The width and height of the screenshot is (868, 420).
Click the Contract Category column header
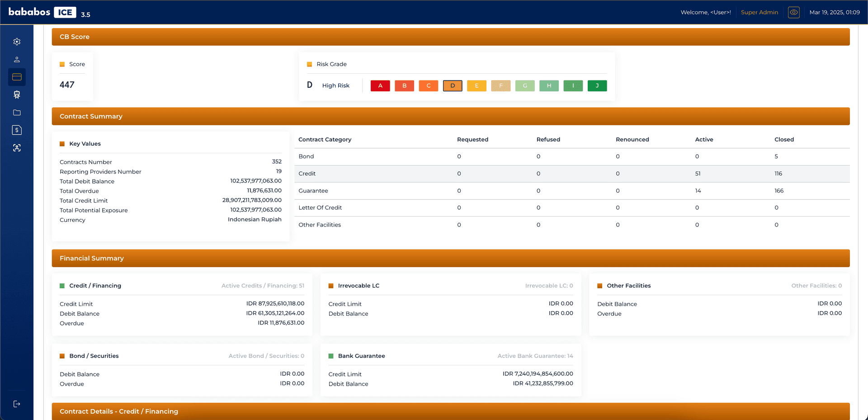click(325, 139)
